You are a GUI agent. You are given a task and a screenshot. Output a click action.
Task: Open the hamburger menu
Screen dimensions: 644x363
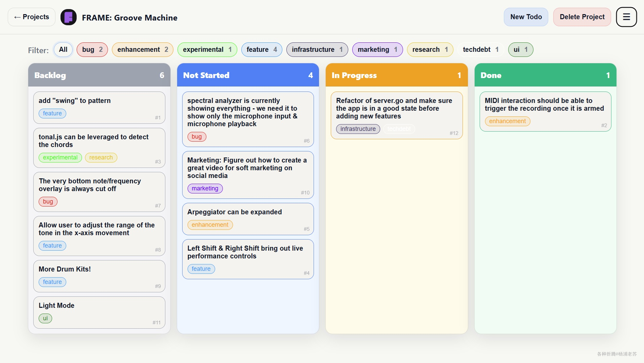pyautogui.click(x=626, y=17)
